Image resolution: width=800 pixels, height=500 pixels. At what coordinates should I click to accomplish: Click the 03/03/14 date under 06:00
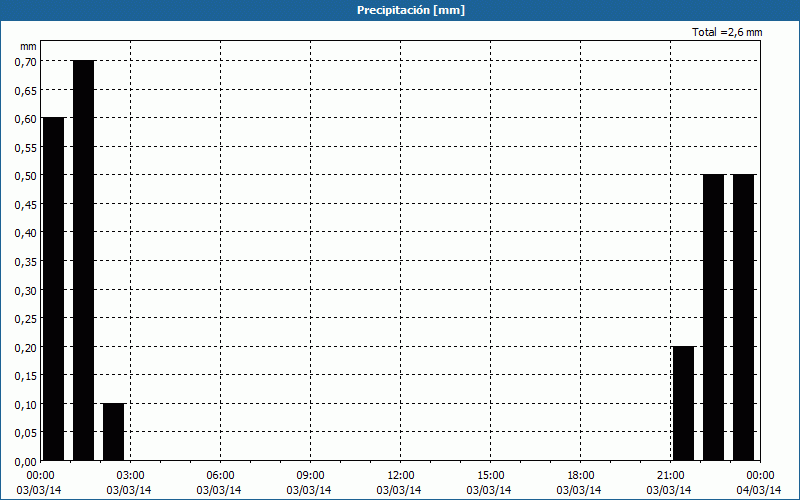(x=219, y=490)
